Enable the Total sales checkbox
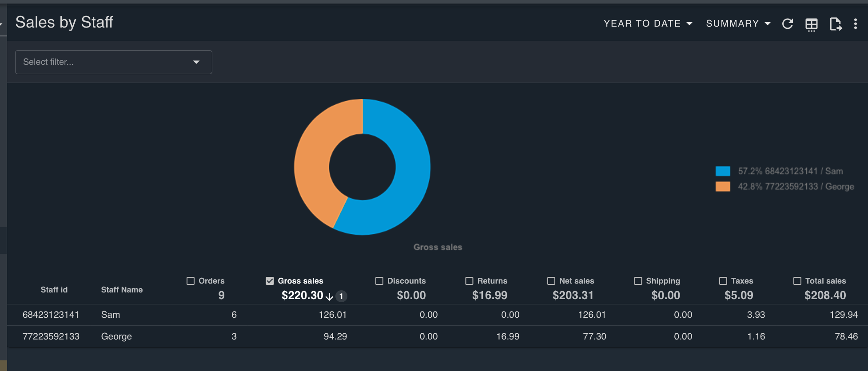The height and width of the screenshot is (371, 868). coord(797,281)
